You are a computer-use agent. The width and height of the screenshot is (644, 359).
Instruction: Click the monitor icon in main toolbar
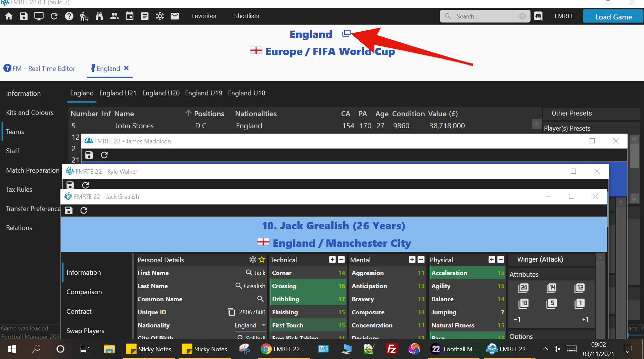point(39,16)
